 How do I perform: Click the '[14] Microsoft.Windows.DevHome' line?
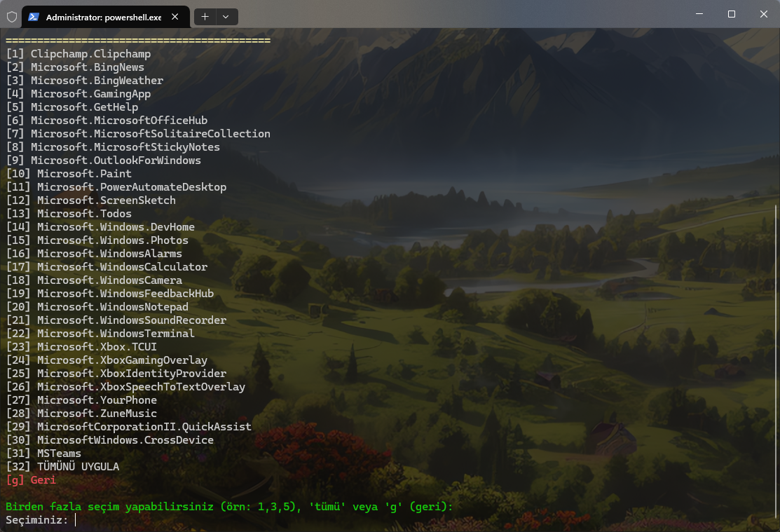coord(100,227)
